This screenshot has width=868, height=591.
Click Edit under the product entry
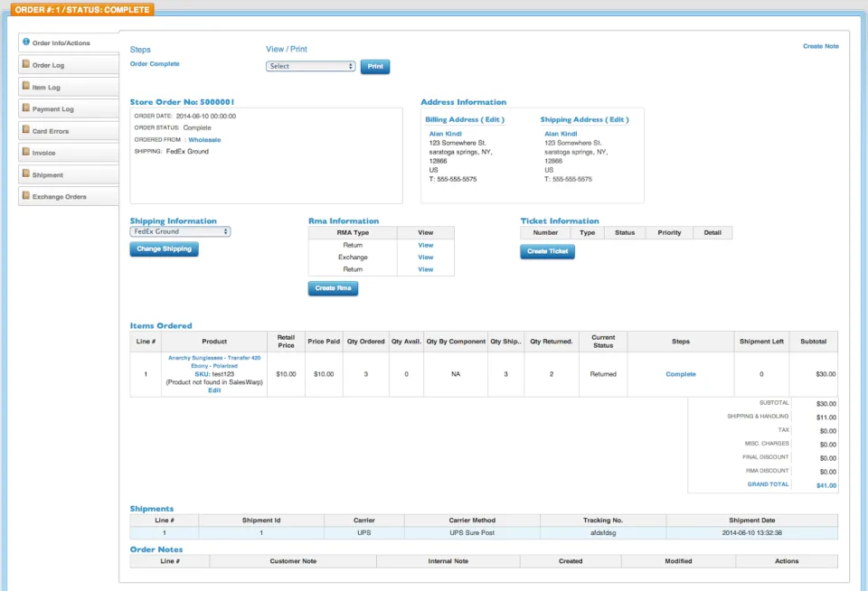tap(214, 390)
